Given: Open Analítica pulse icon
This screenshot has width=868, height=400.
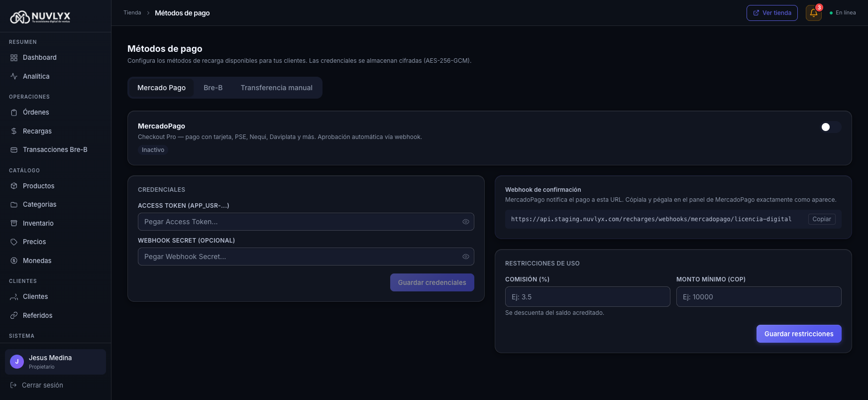Looking at the screenshot, I should coord(14,76).
